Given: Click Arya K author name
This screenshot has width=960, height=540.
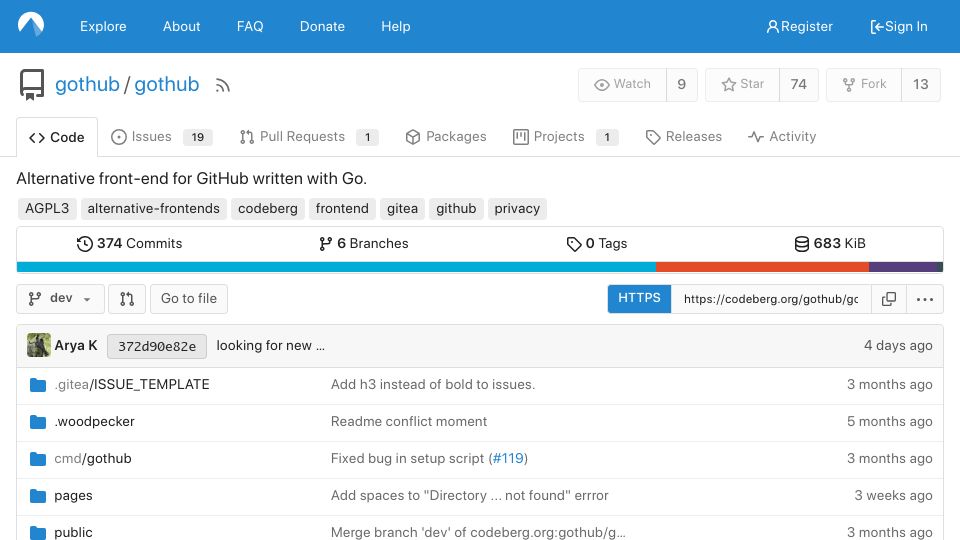Looking at the screenshot, I should pos(76,345).
